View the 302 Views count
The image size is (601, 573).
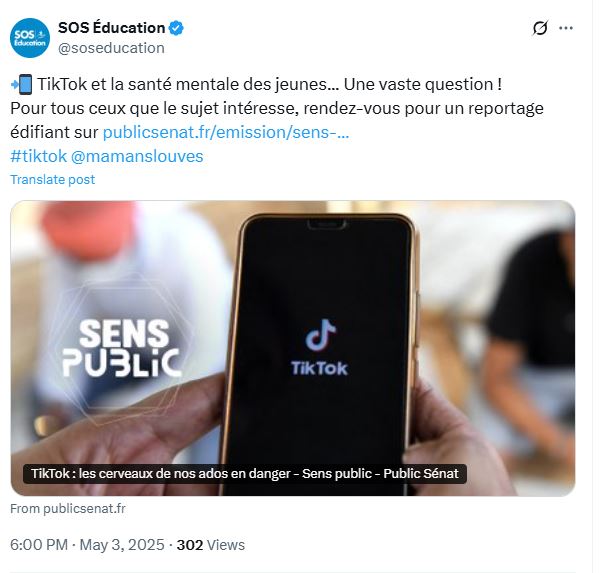(x=210, y=545)
